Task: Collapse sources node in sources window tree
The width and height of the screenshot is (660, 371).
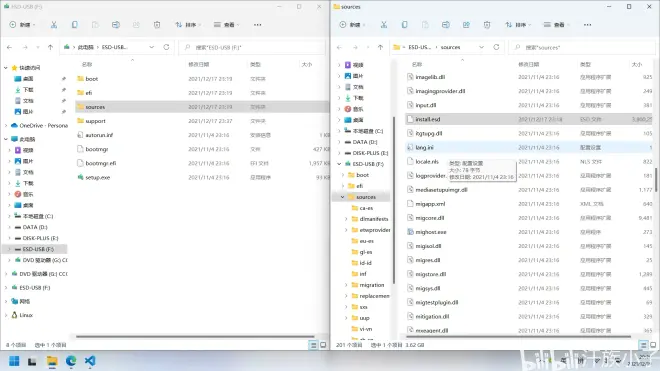Action: click(x=343, y=197)
